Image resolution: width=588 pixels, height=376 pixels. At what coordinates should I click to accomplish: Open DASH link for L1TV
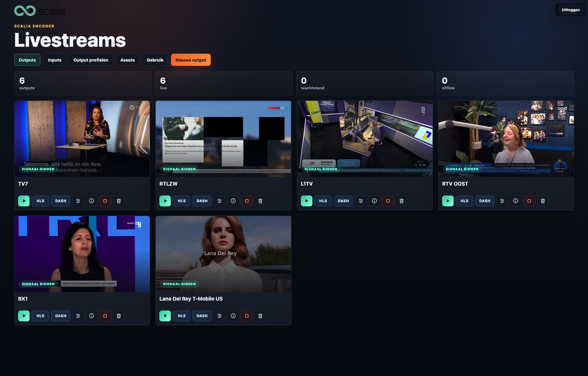[343, 201]
